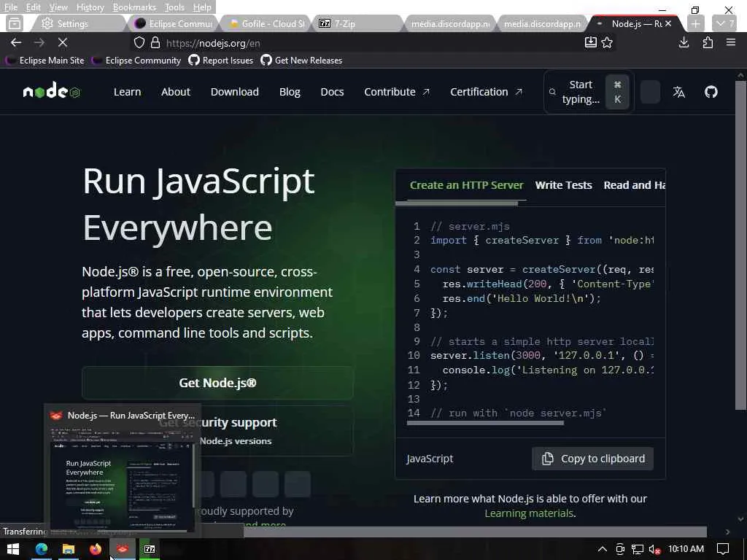Click the browser back arrow
Image resolution: width=747 pixels, height=560 pixels.
[x=16, y=43]
